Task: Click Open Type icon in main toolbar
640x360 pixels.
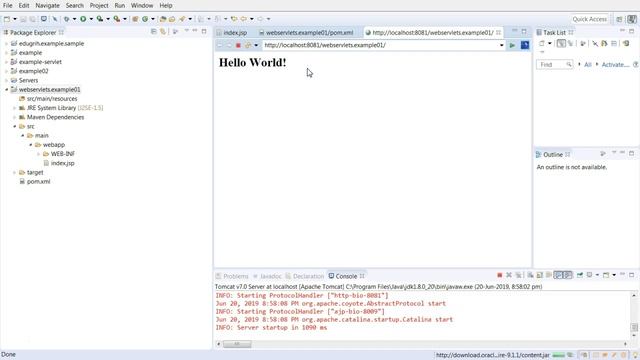Action: click(x=163, y=19)
